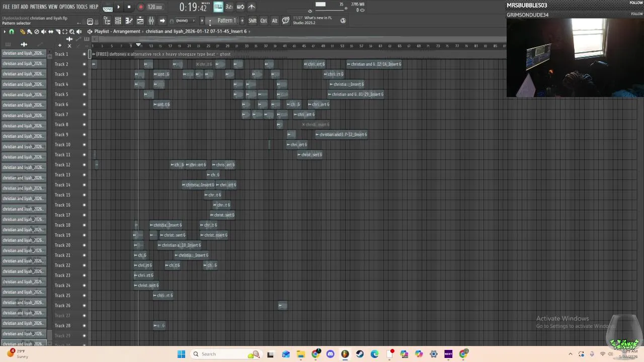This screenshot has width=644, height=362.
Task: Open the FILE menu
Action: click(x=6, y=7)
